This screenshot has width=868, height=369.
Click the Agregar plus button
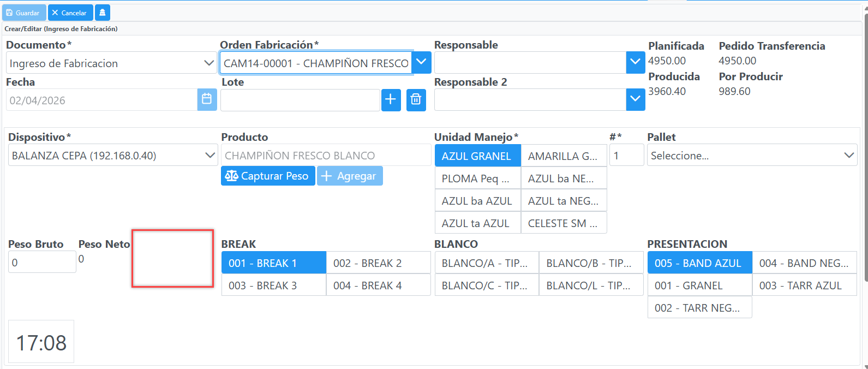click(x=350, y=176)
